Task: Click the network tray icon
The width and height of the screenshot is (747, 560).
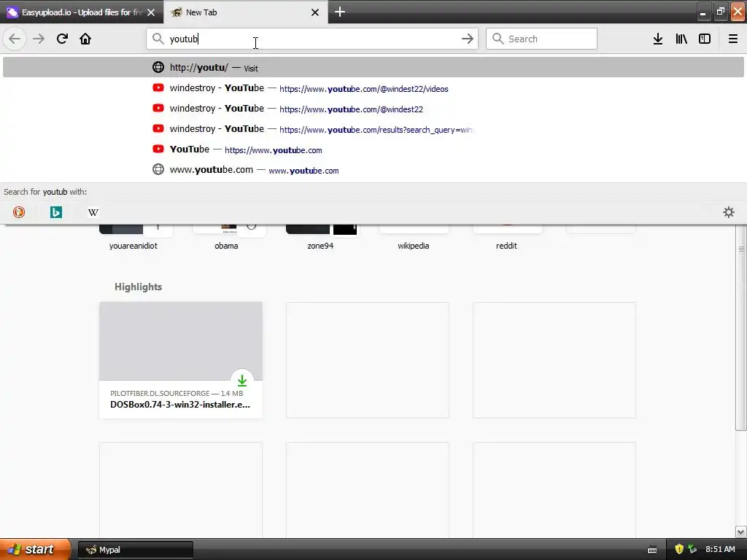Action: 692,550
